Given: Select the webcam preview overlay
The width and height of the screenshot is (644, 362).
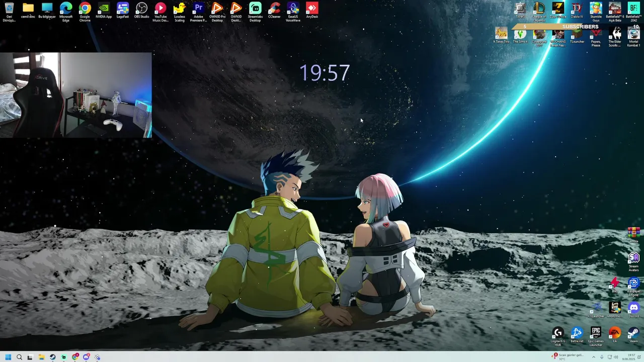Looking at the screenshot, I should click(x=75, y=95).
